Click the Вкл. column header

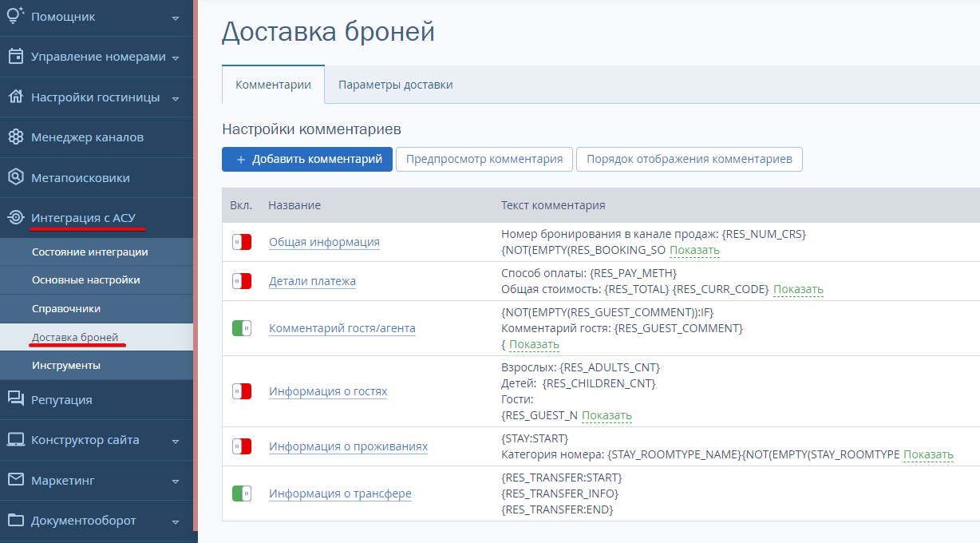(x=241, y=205)
